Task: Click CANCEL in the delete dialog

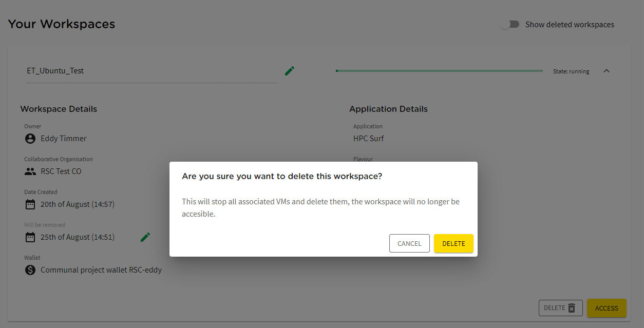Action: click(x=409, y=243)
